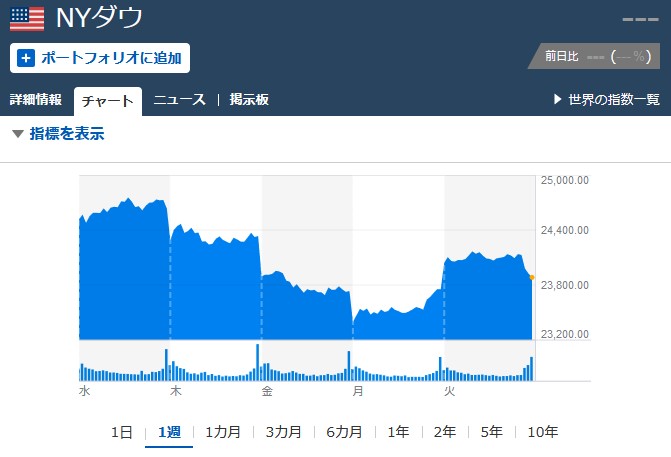Click the orange latest-price dot on chart
Image resolution: width=671 pixels, height=457 pixels.
click(531, 277)
